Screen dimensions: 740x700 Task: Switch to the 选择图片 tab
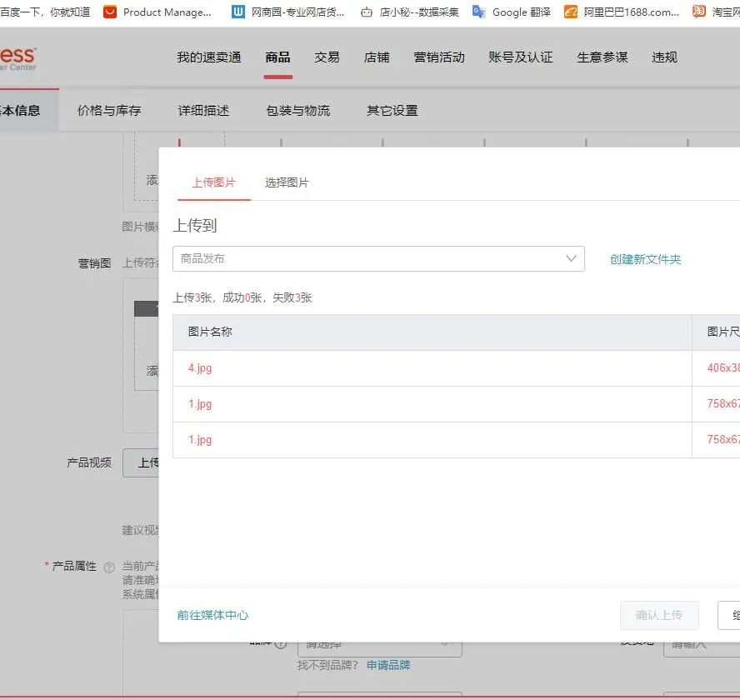point(287,182)
